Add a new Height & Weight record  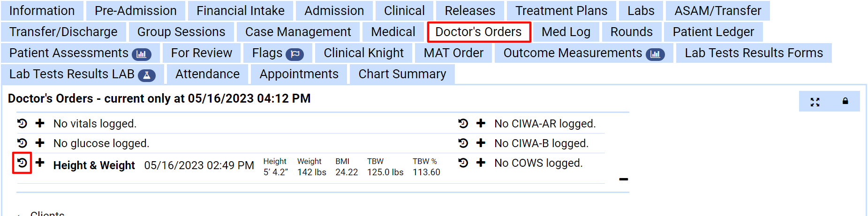40,163
